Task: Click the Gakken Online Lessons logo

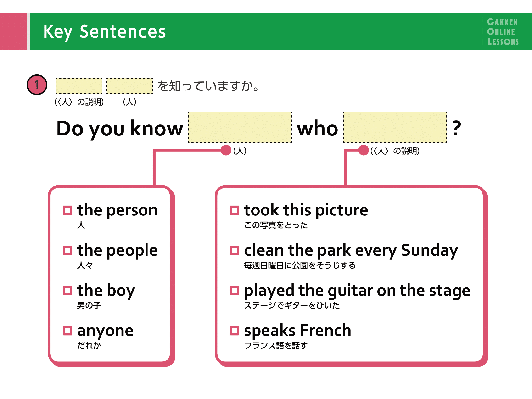Action: pyautogui.click(x=503, y=32)
